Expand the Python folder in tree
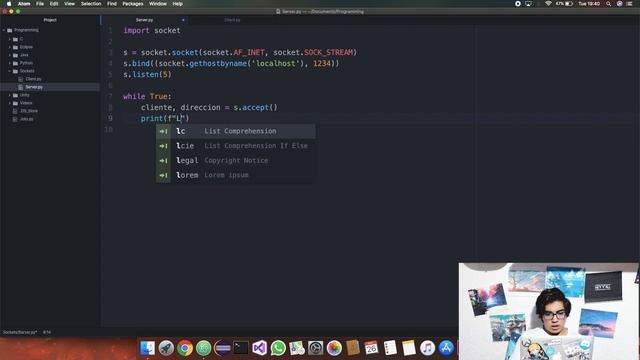The width and height of the screenshot is (640, 360). point(10,63)
